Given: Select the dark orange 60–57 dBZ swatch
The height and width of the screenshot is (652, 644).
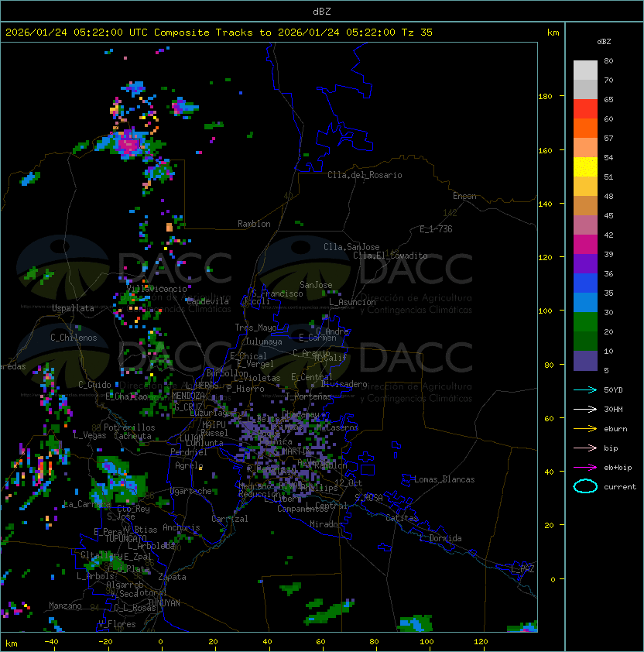Looking at the screenshot, I should (585, 128).
